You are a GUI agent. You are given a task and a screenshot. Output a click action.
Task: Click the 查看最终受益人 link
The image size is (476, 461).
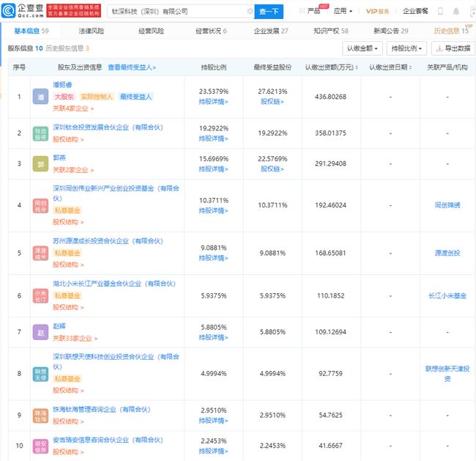click(x=132, y=67)
